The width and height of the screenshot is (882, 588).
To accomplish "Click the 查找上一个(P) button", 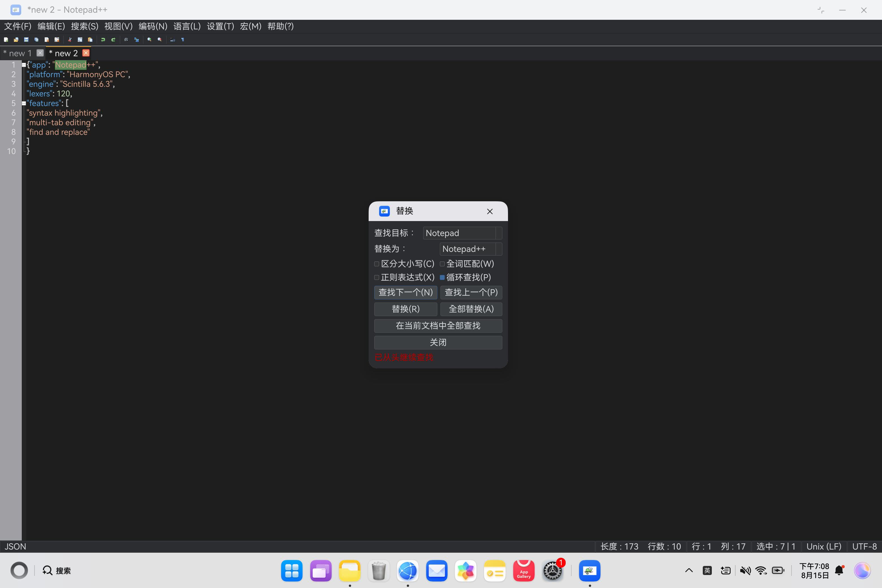I will [x=471, y=293].
